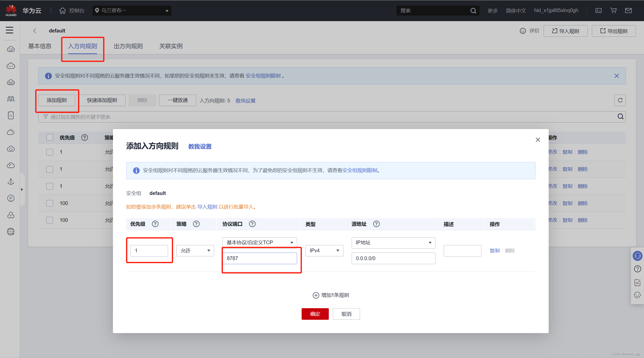This screenshot has width=644, height=358.
Task: Click the plus icon to add one rule
Action: [316, 295]
